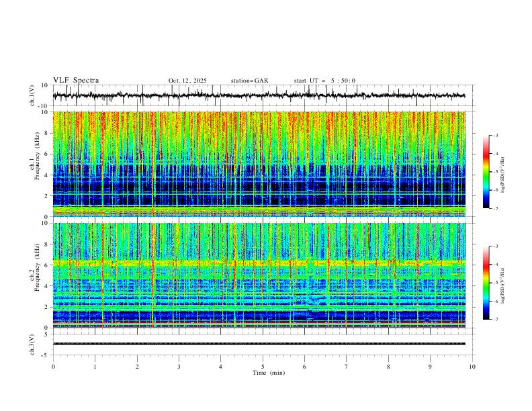Click the '-4' tick on ch.2 color bar

coord(496,265)
